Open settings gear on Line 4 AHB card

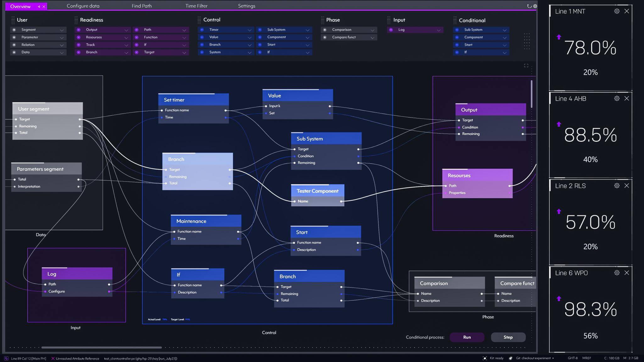pos(617,98)
